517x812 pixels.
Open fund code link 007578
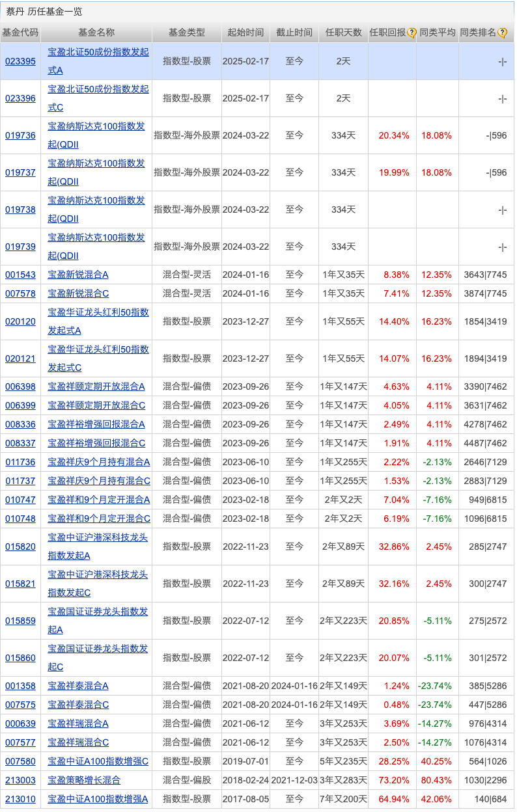[20, 293]
